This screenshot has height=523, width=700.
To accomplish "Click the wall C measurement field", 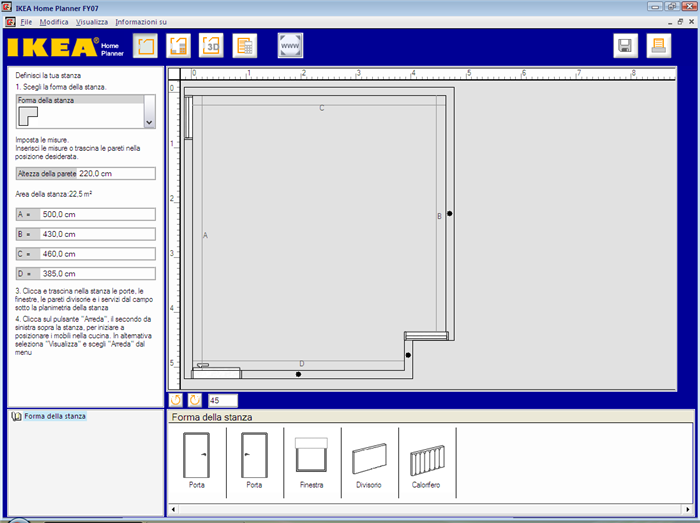I will click(86, 254).
